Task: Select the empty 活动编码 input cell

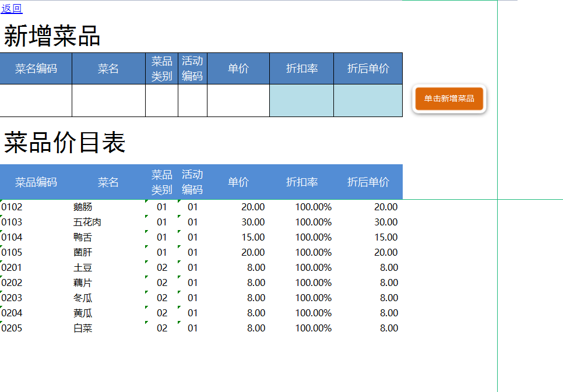Action: coord(192,101)
